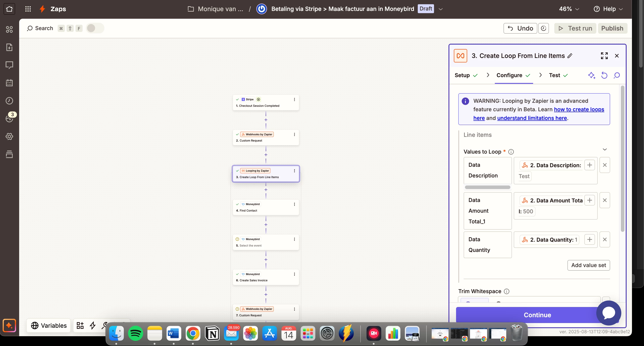Select the Moneybird Select the event step
644x346 pixels.
(266, 242)
